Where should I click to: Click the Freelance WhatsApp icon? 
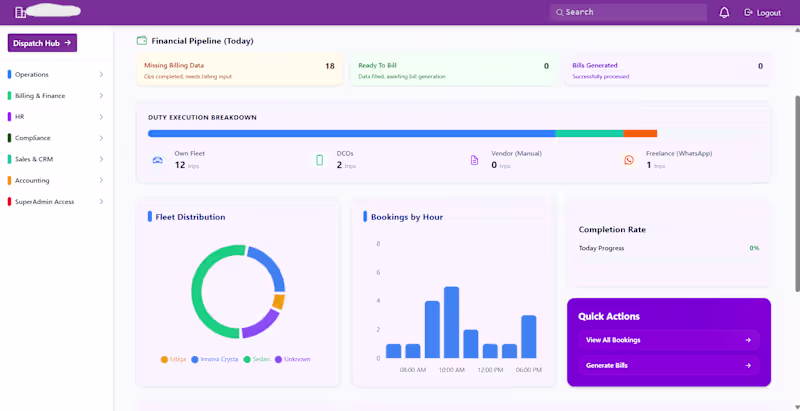point(629,160)
